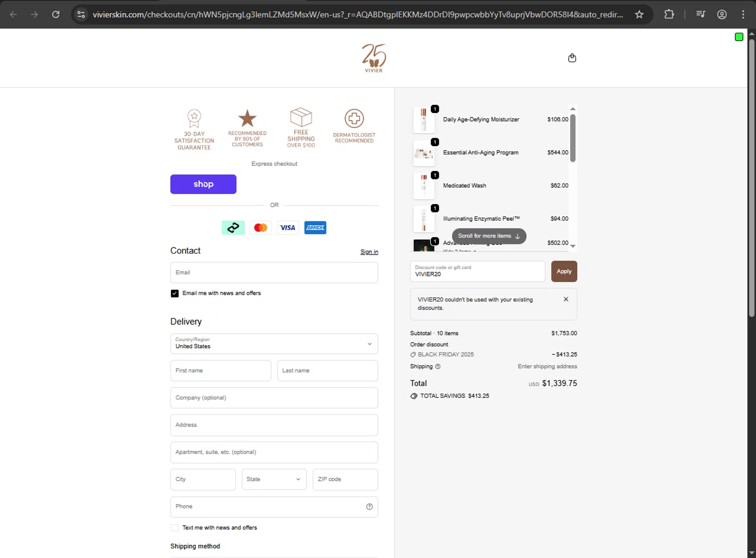This screenshot has width=756, height=558.
Task: Click the $1,339.75 total amount
Action: click(559, 384)
